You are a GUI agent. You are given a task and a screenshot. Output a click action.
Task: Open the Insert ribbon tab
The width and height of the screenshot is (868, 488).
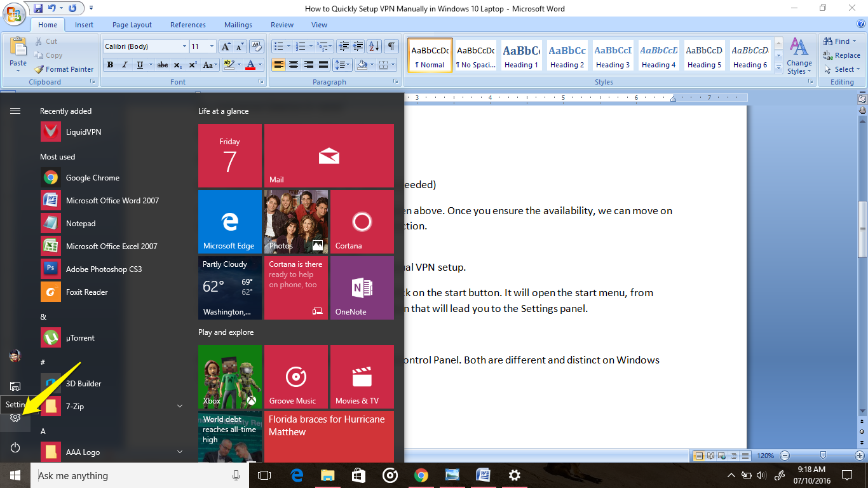tap(84, 25)
